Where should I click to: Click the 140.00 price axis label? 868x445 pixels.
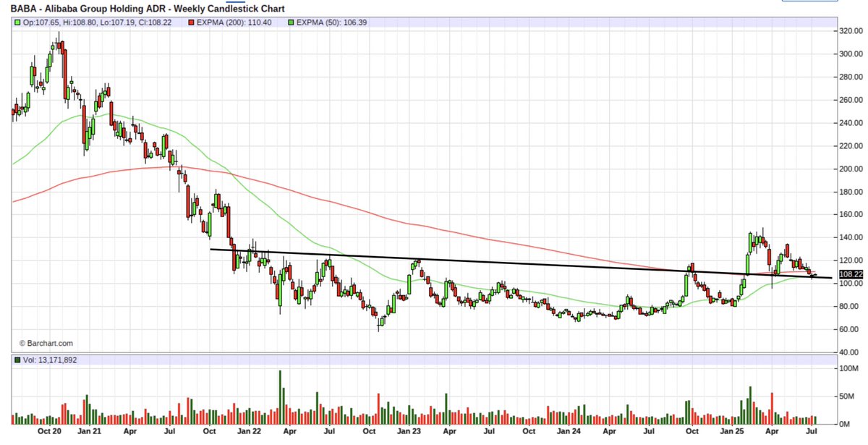tap(850, 237)
